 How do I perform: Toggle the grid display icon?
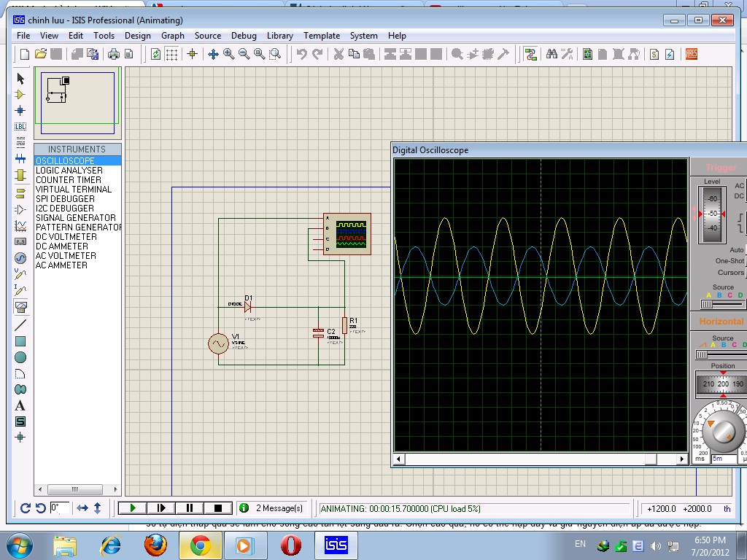[171, 54]
